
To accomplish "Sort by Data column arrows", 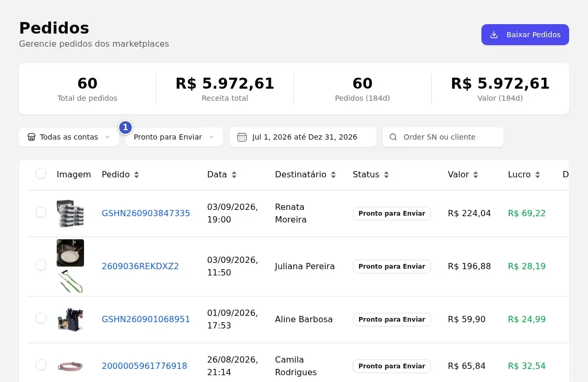I will tap(234, 175).
